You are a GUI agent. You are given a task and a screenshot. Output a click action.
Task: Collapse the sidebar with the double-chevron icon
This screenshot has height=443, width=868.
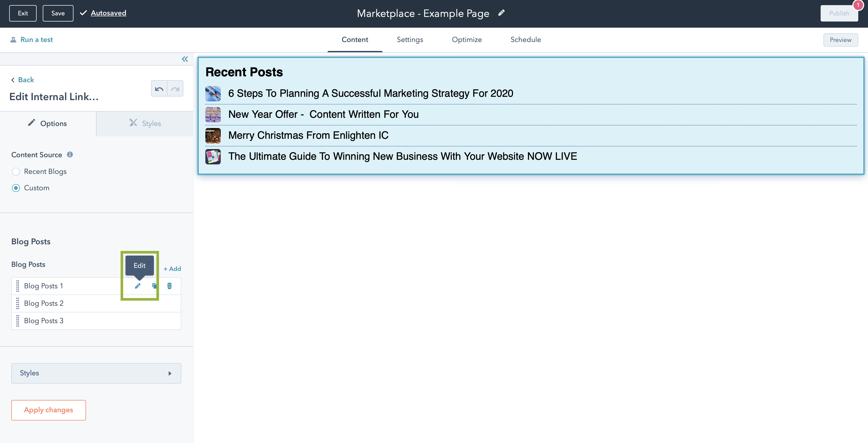[x=185, y=59]
